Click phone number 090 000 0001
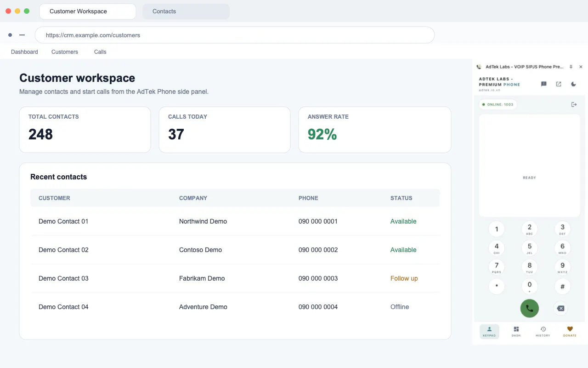Screen dimensions: 588x368 (x=318, y=221)
